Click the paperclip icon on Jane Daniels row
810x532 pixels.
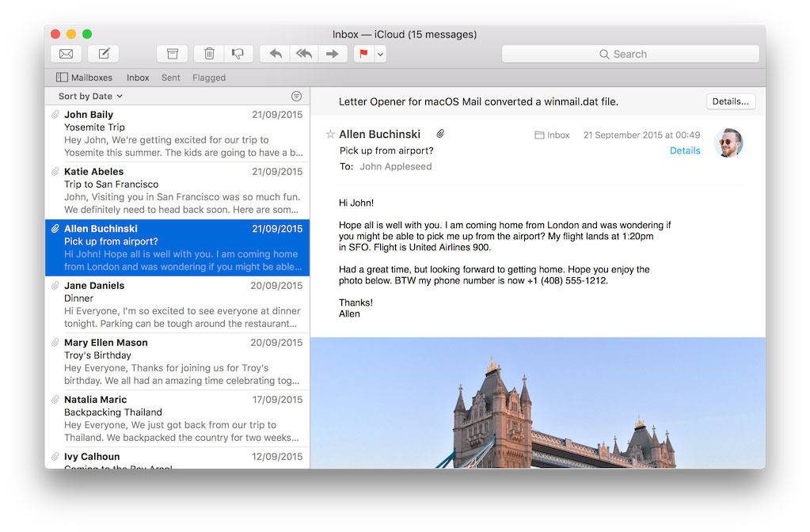(55, 286)
